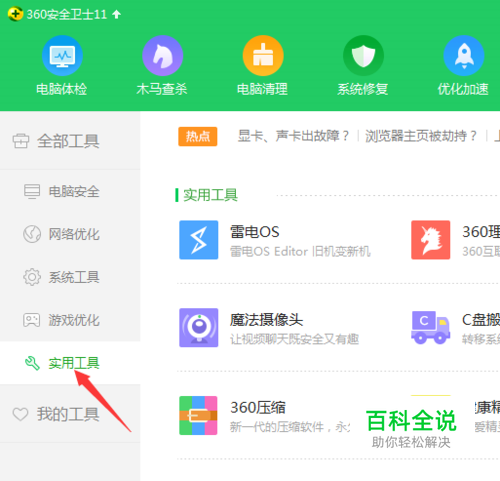
Task: Click the 雷电OS title text
Action: pyautogui.click(x=255, y=232)
